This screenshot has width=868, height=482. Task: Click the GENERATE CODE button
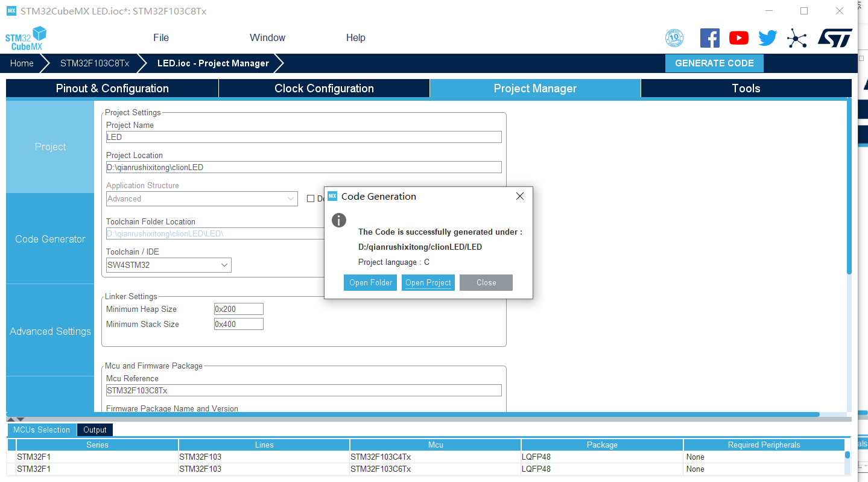click(x=714, y=63)
